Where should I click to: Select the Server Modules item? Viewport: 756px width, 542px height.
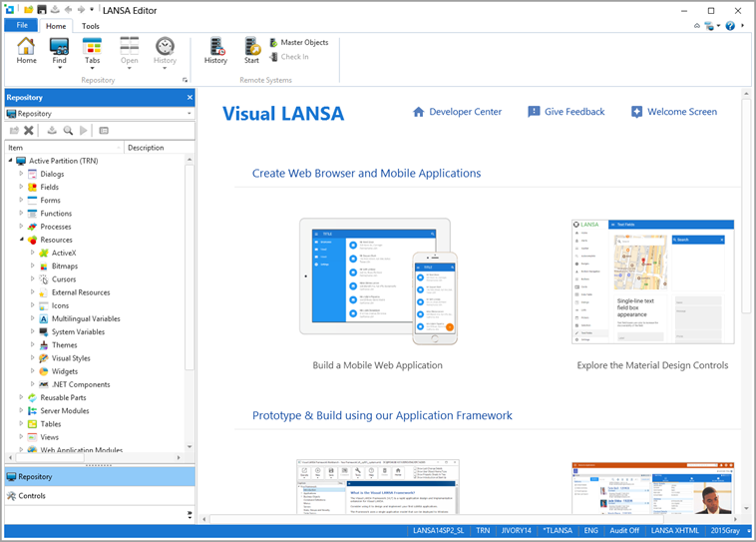click(65, 411)
